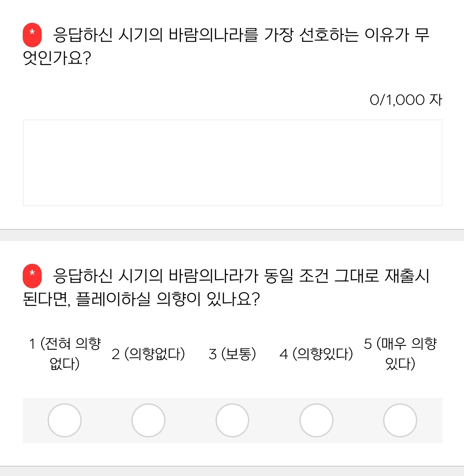The width and height of the screenshot is (464, 476).
Task: Click the word 플레이하실 in the second question
Action: [113, 298]
